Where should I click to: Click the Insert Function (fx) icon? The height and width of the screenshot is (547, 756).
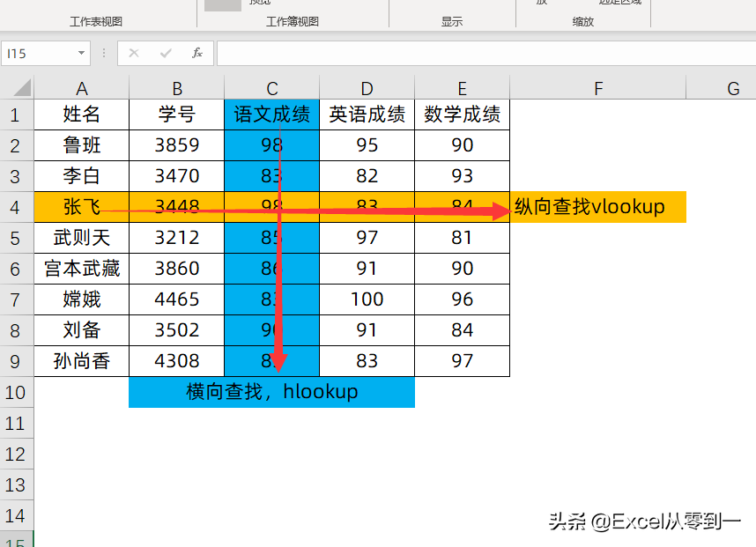pos(197,53)
